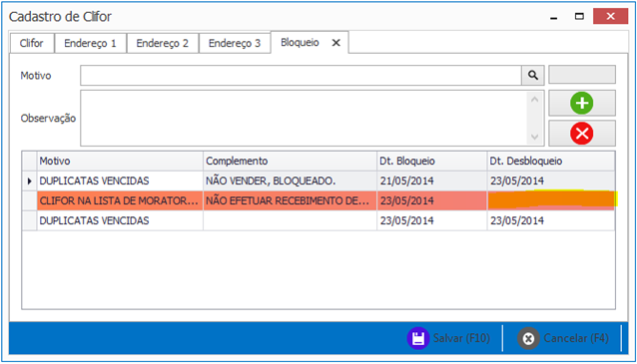Open the Endereço 1 tab
Image resolution: width=637 pixels, height=364 pixels.
90,43
